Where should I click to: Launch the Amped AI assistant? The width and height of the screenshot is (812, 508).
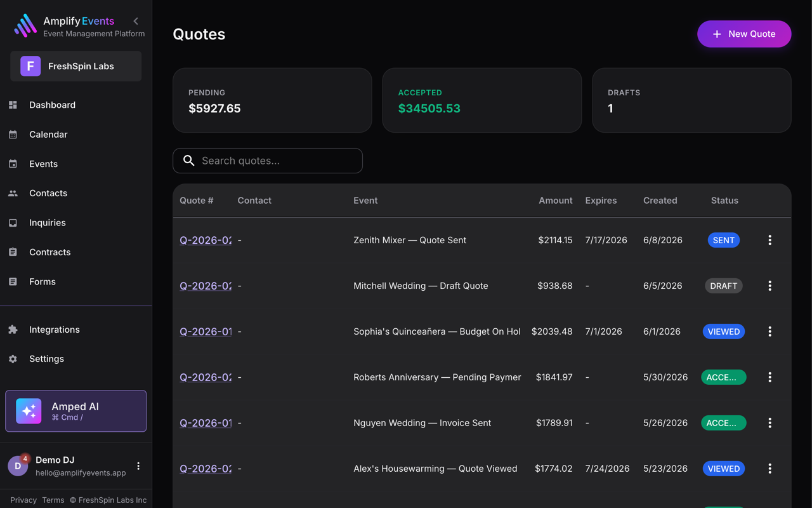[x=75, y=411]
